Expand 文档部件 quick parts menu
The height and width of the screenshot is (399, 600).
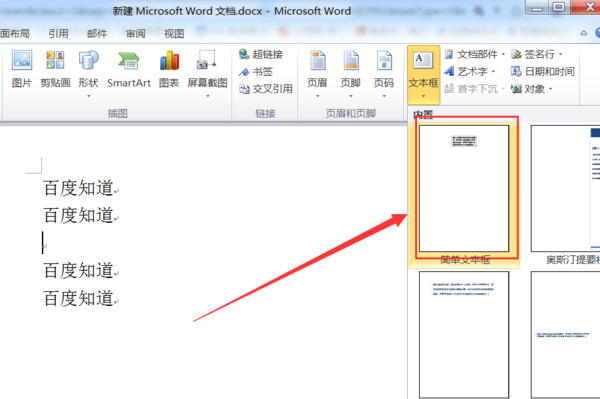[475, 54]
